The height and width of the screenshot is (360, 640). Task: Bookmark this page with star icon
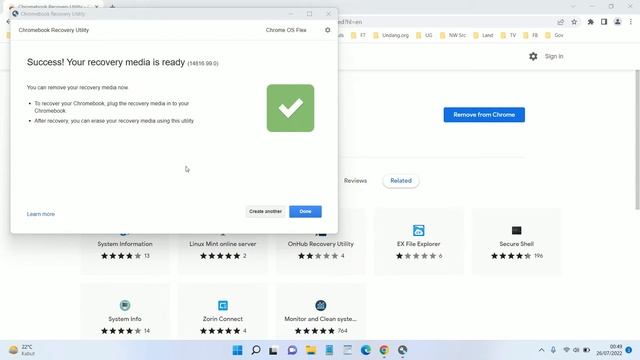pos(574,22)
